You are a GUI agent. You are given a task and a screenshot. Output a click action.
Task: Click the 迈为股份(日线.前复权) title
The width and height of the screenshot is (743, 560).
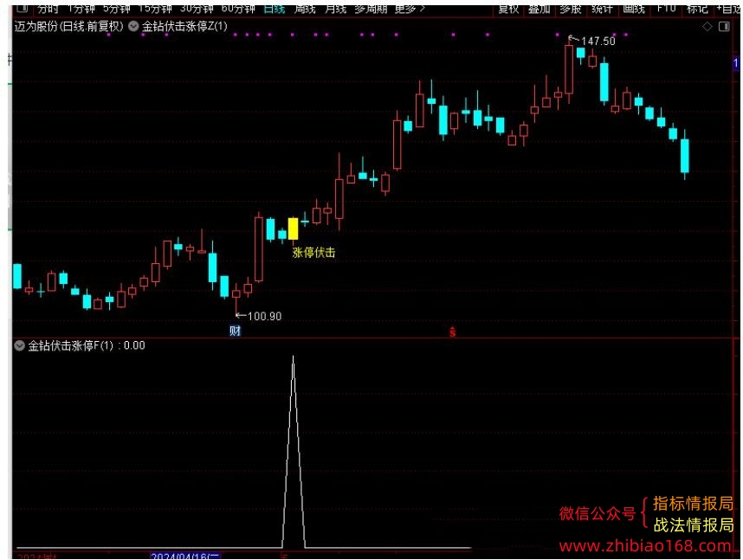click(68, 27)
